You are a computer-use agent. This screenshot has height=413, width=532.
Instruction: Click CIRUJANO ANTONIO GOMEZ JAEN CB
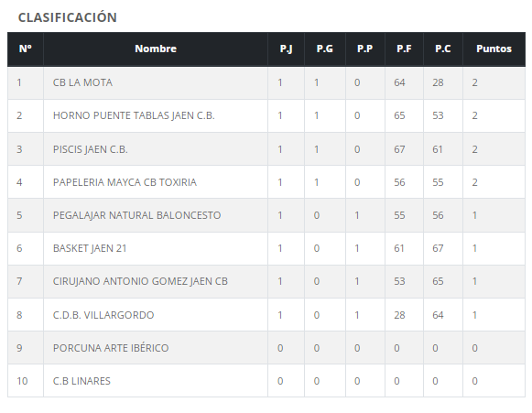140,281
